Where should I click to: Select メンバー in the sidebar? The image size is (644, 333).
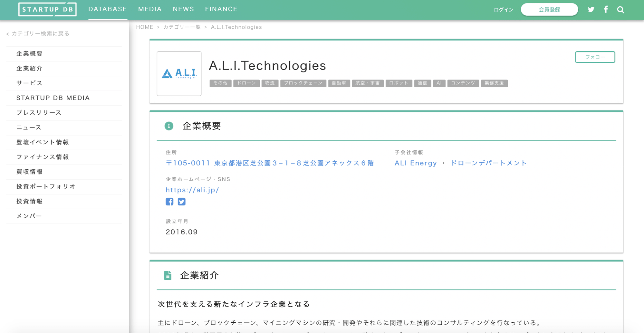pos(64,216)
